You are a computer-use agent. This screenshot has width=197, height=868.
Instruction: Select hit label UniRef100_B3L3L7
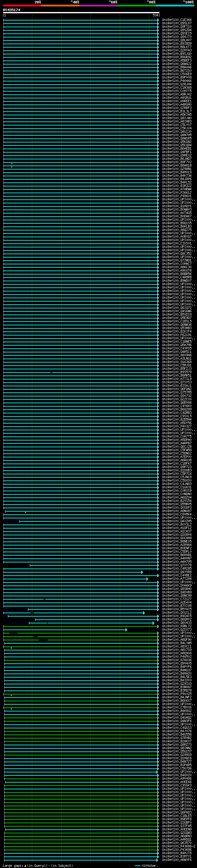pos(177,111)
